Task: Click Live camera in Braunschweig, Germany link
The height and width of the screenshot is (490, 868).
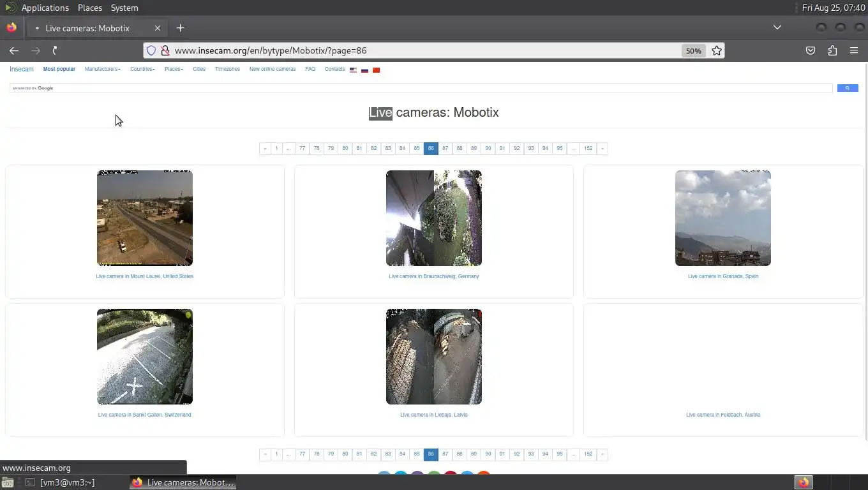Action: point(434,276)
